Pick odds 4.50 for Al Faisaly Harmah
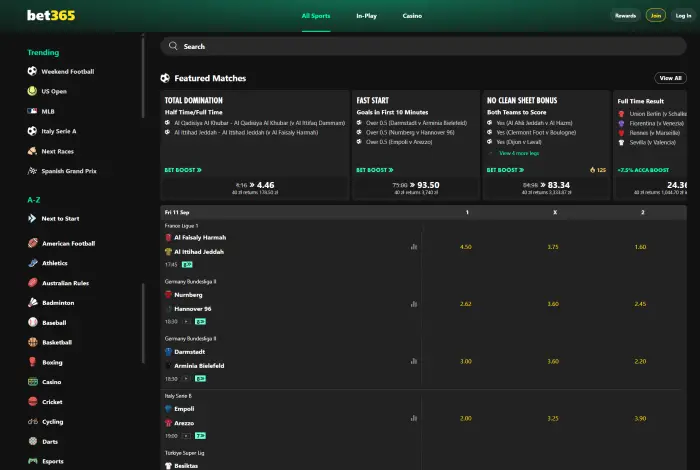The height and width of the screenshot is (470, 700). click(466, 247)
